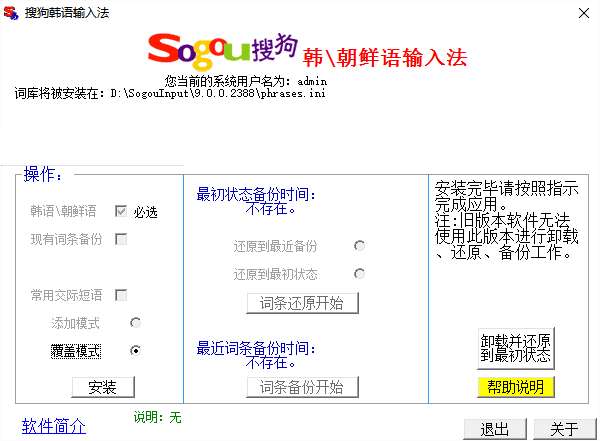This screenshot has width=600, height=441.
Task: Toggle the 韩语\朝鲜语 required checkbox
Action: 121,211
